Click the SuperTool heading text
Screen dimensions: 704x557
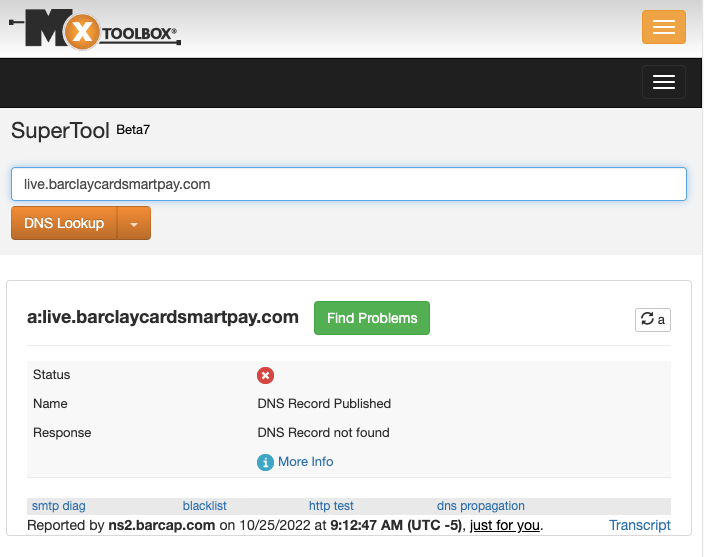click(x=60, y=131)
